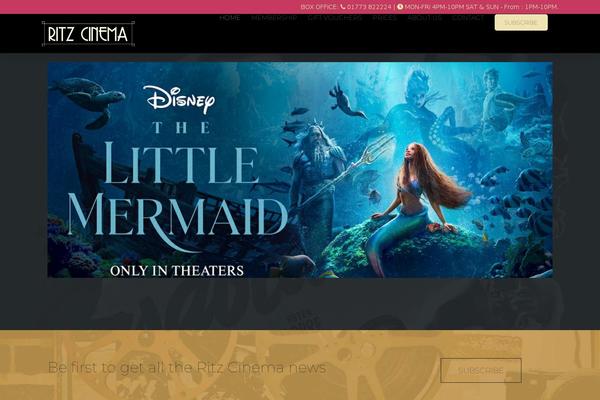Image resolution: width=600 pixels, height=400 pixels.
Task: Open the Contact menu item
Action: 468,18
